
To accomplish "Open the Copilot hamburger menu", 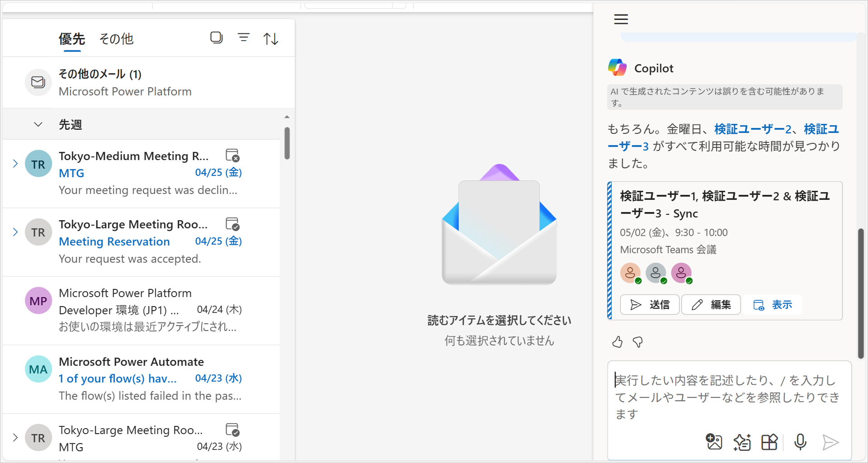I will 621,19.
